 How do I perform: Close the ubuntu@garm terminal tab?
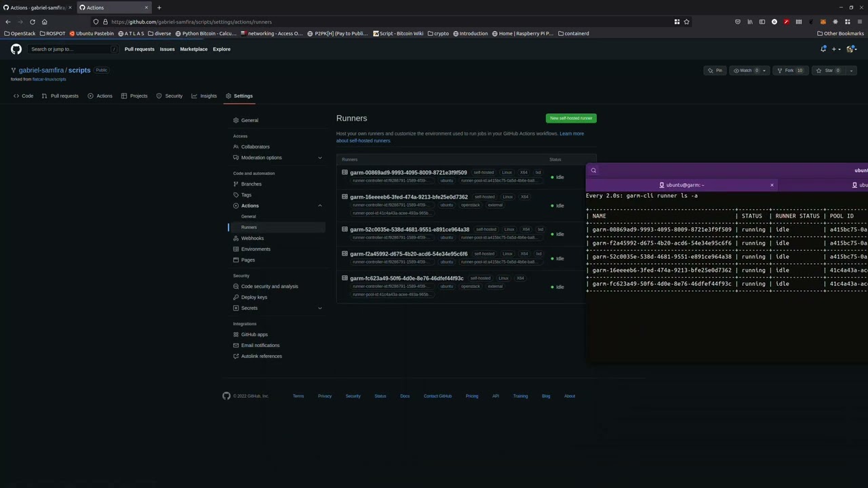tap(772, 185)
